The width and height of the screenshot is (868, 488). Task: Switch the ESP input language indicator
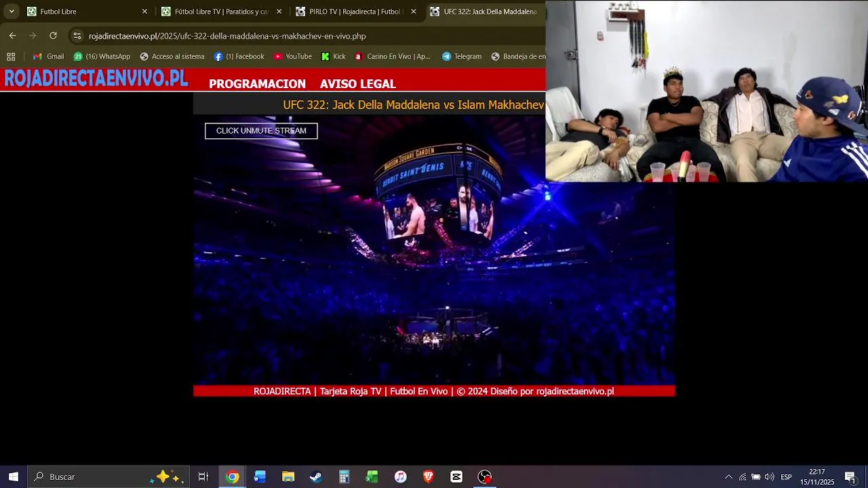786,476
